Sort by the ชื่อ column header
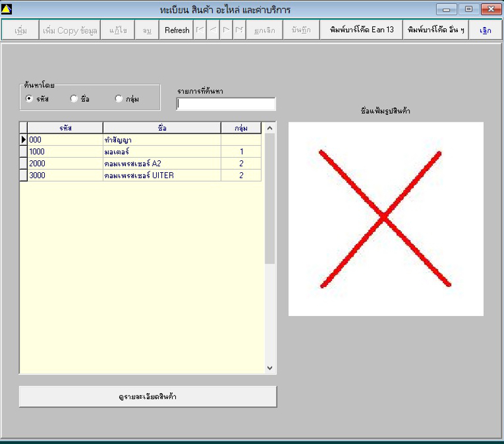Image resolution: width=504 pixels, height=444 pixels. pyautogui.click(x=162, y=128)
